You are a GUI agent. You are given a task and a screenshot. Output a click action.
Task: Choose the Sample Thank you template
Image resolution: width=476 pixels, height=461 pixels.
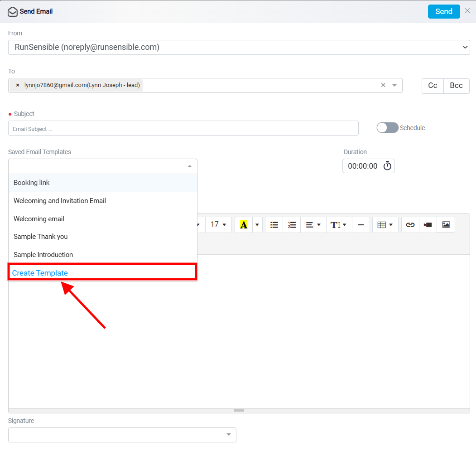[x=103, y=237]
